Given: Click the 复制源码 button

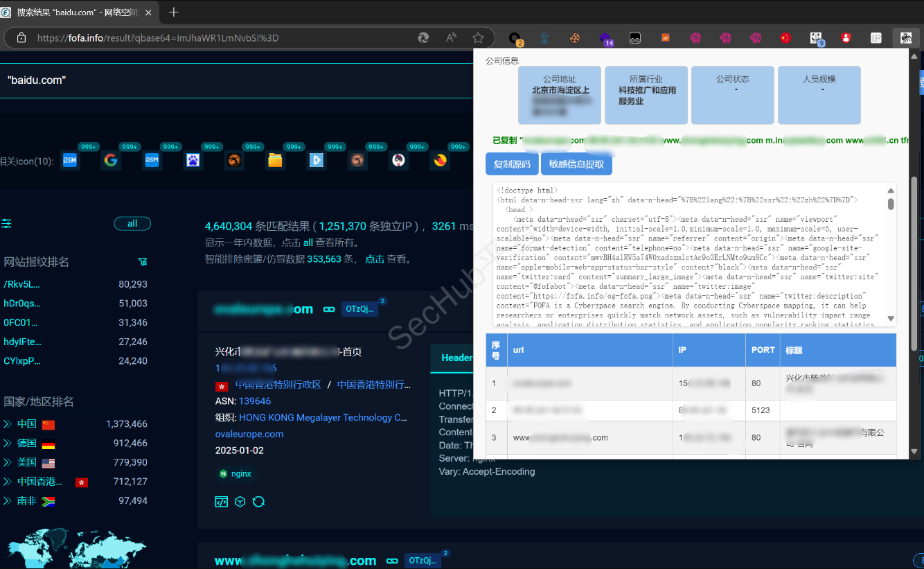Looking at the screenshot, I should [512, 164].
